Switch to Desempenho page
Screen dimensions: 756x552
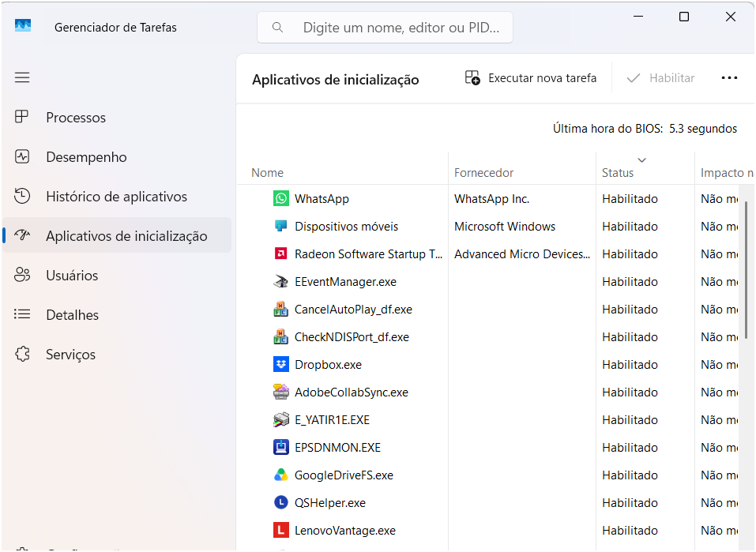click(x=117, y=156)
